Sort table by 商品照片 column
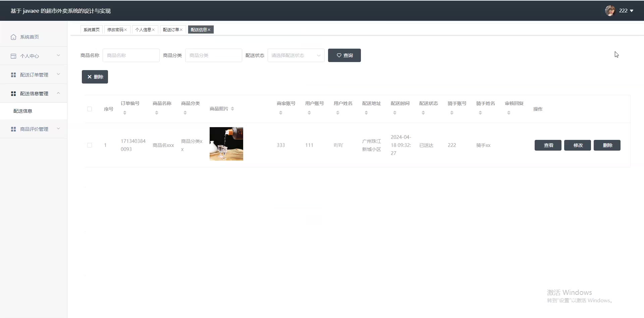Viewport: 644px width, 318px height. coord(232,109)
